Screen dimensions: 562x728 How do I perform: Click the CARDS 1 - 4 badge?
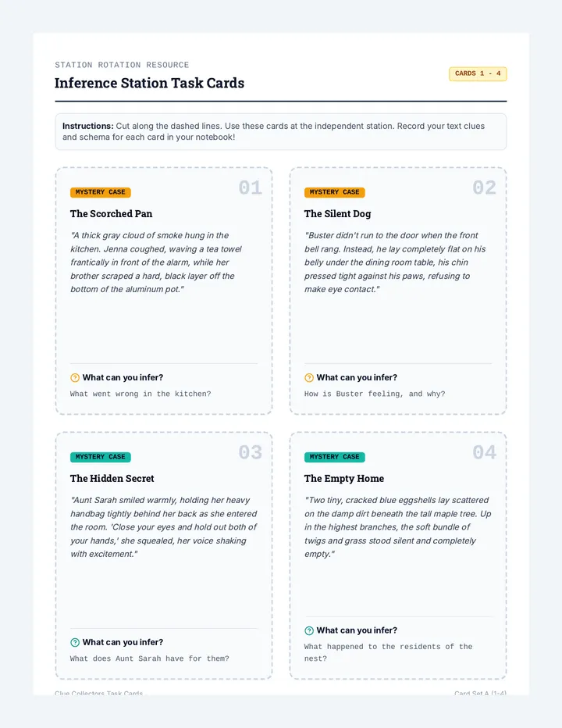478,74
